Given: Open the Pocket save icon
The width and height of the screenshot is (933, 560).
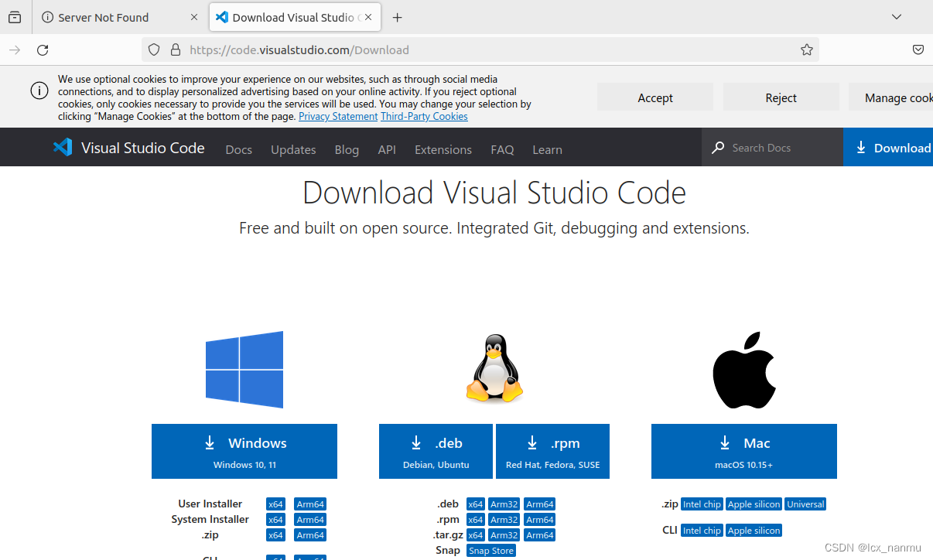Looking at the screenshot, I should (918, 50).
